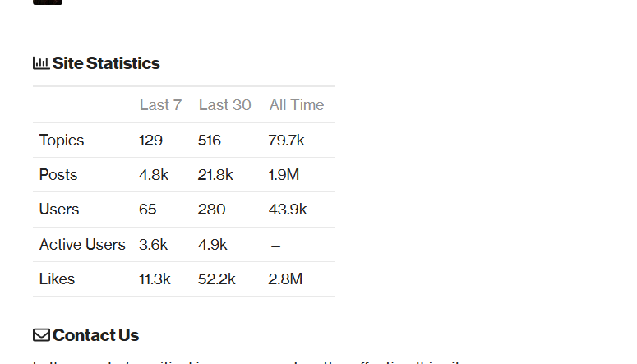Click the envelope icon beside Contact Us
This screenshot has height=364, width=637.
tap(41, 335)
